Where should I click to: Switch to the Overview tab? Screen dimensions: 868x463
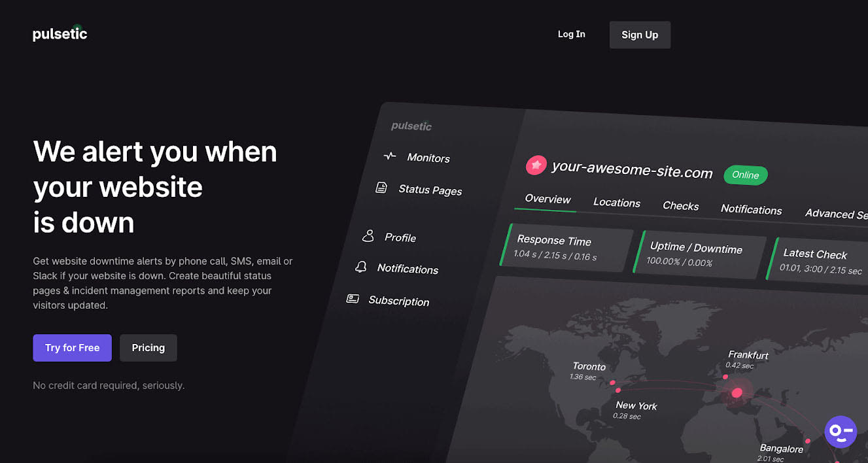[547, 199]
